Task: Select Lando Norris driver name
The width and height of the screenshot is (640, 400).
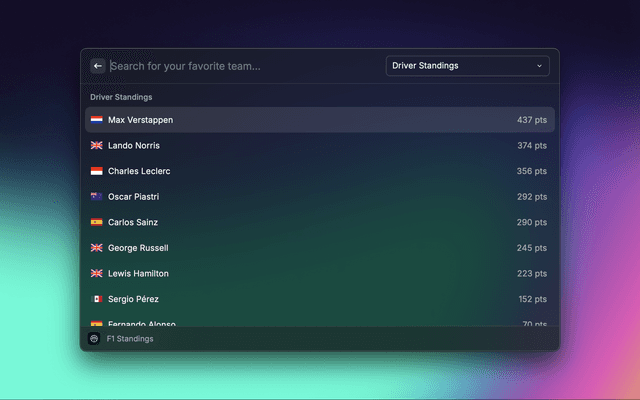Action: point(134,146)
